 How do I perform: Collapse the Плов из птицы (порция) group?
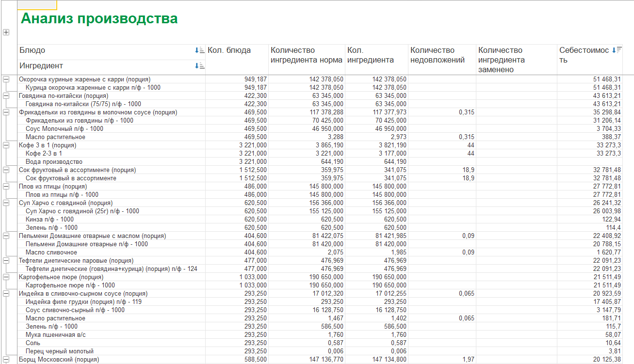tap(6, 187)
